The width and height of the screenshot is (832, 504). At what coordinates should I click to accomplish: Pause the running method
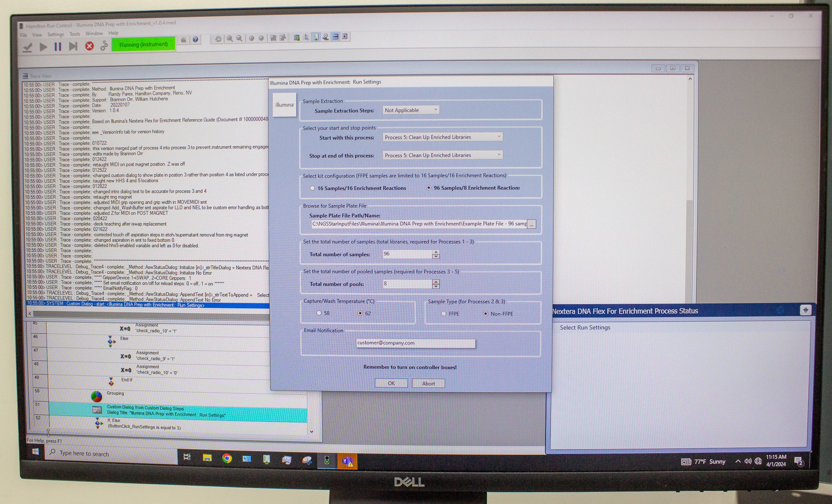pos(58,46)
